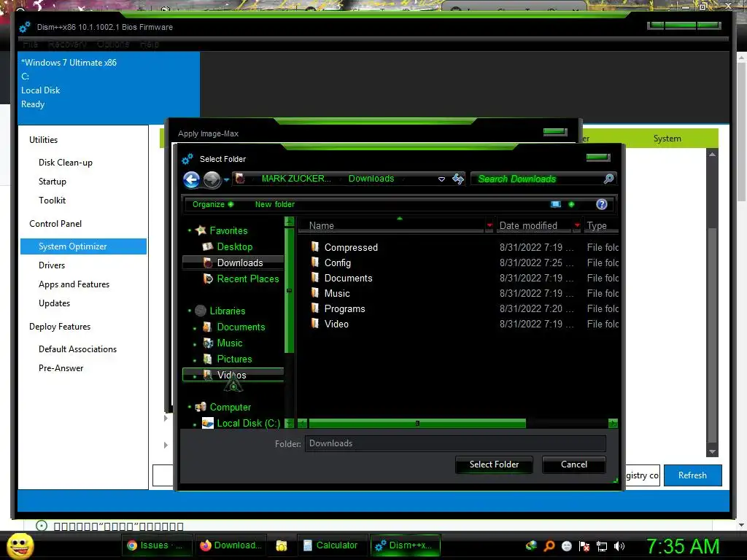Image resolution: width=747 pixels, height=560 pixels.
Task: Select the Pictures library
Action: pyautogui.click(x=234, y=359)
